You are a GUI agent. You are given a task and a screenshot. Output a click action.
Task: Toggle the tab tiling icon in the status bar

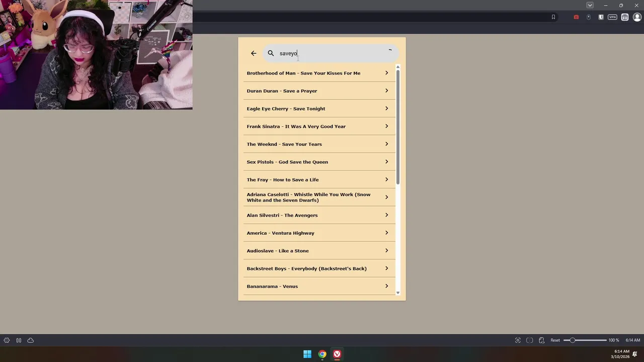coord(530,340)
